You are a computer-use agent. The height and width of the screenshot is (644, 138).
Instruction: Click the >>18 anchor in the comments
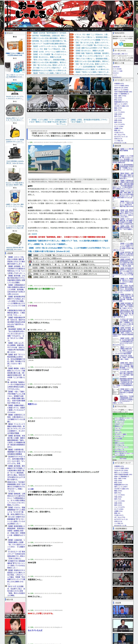point(31,489)
